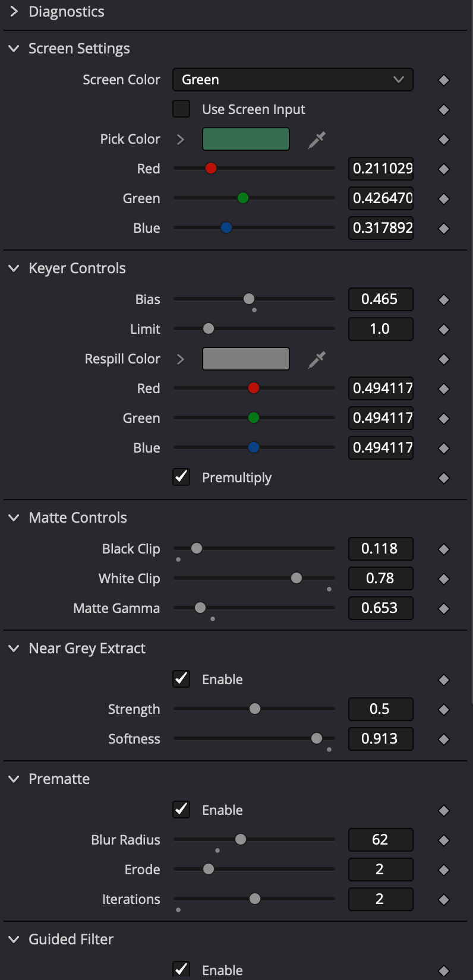Image resolution: width=473 pixels, height=980 pixels.
Task: Click keyframe diamond for Screen Color
Action: pos(443,80)
